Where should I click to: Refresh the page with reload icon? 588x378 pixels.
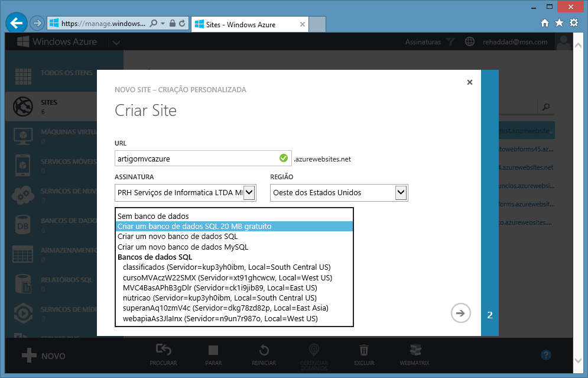click(182, 23)
